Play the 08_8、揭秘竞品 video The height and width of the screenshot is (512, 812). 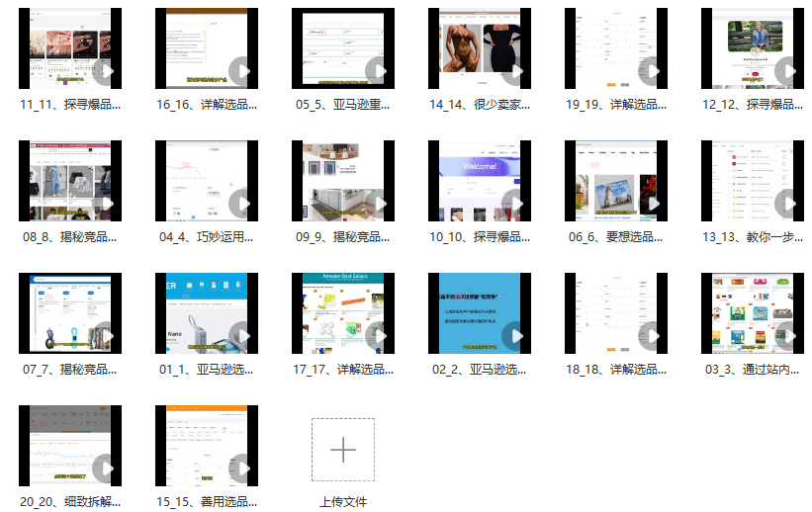pyautogui.click(x=106, y=204)
